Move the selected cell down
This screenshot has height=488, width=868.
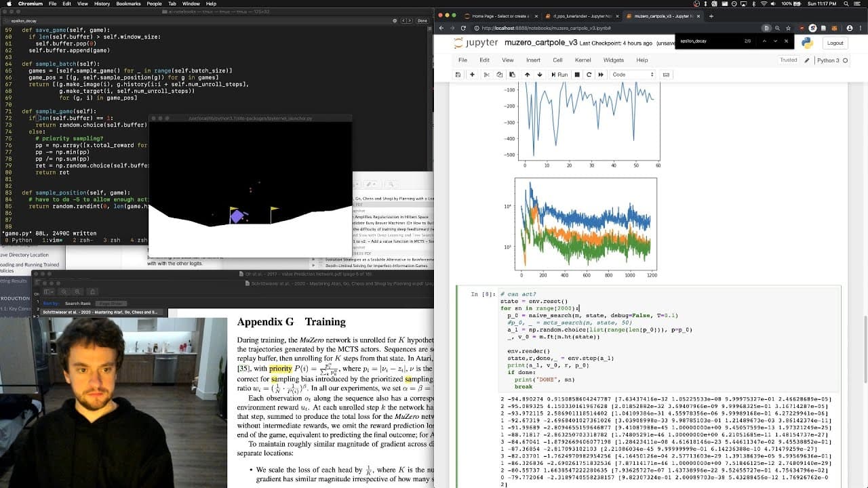pos(540,75)
